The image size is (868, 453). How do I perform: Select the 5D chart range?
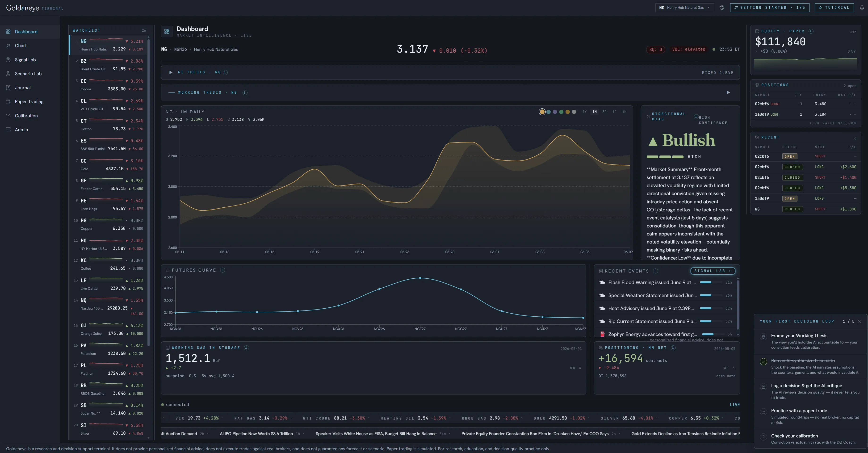pos(604,112)
